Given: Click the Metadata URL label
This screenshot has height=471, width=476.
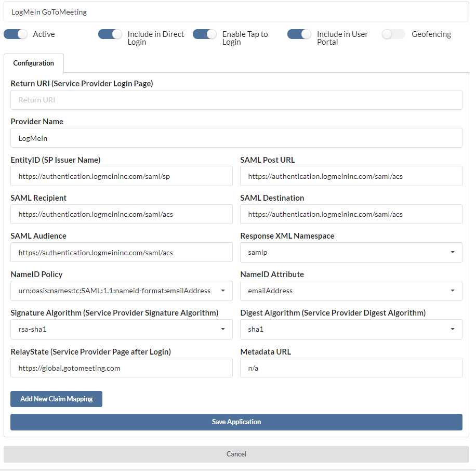Looking at the screenshot, I should point(266,351).
